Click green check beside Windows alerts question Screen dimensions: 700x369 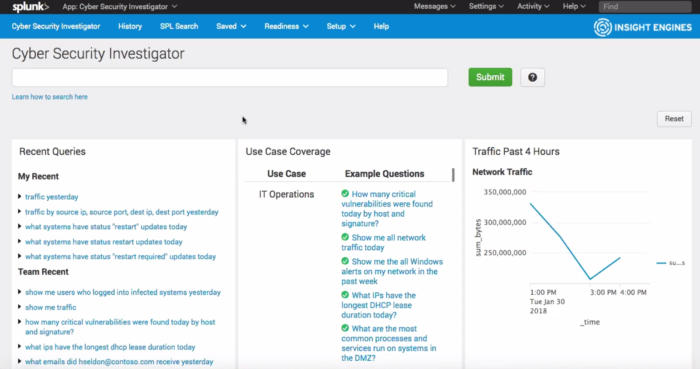[345, 261]
